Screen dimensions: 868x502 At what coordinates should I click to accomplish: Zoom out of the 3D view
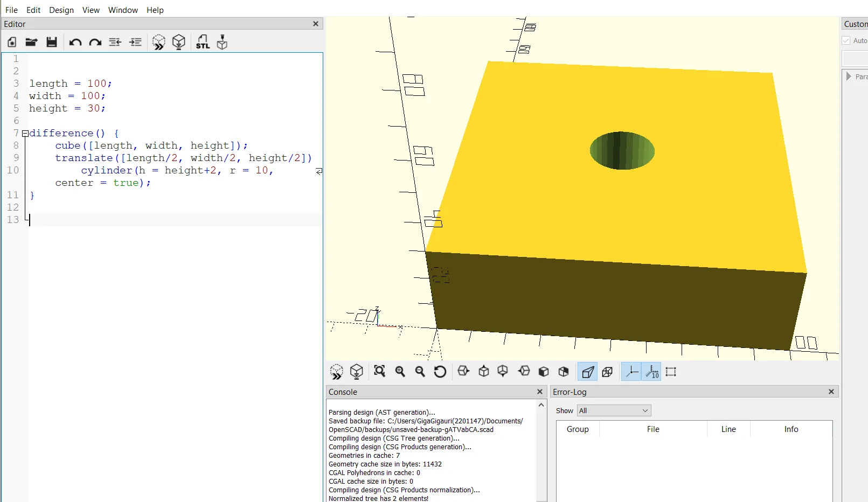[x=420, y=371]
